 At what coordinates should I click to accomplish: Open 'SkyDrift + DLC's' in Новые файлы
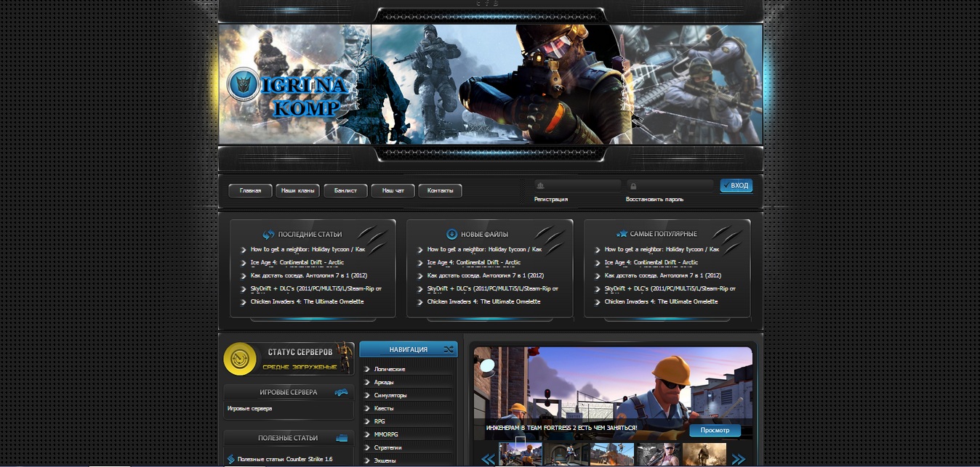[x=493, y=288]
